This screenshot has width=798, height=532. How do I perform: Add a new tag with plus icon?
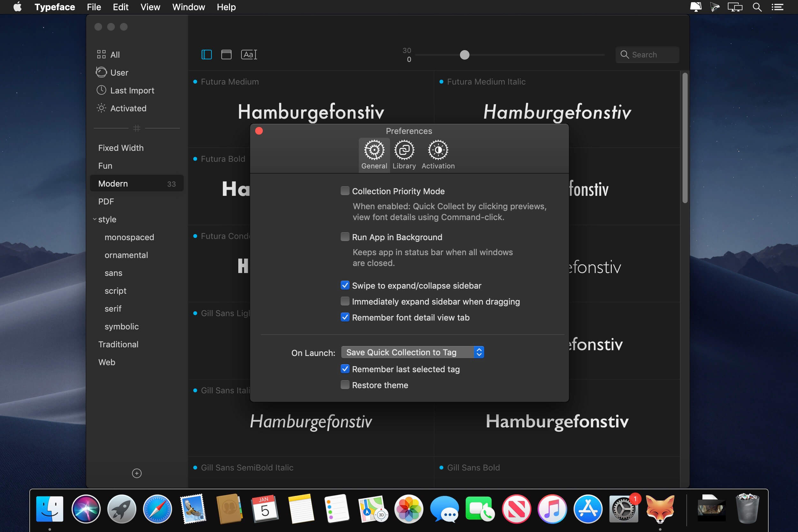click(x=137, y=473)
